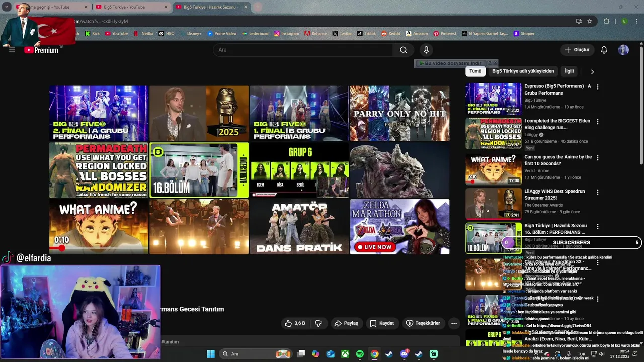Open Chrome extensions puzzle icon
The image size is (644, 362).
tap(606, 21)
